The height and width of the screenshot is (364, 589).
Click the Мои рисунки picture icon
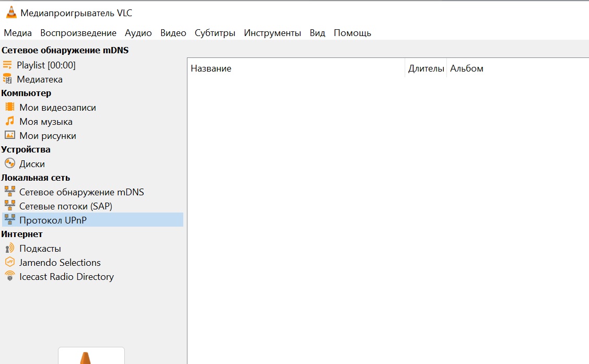pyautogui.click(x=10, y=135)
